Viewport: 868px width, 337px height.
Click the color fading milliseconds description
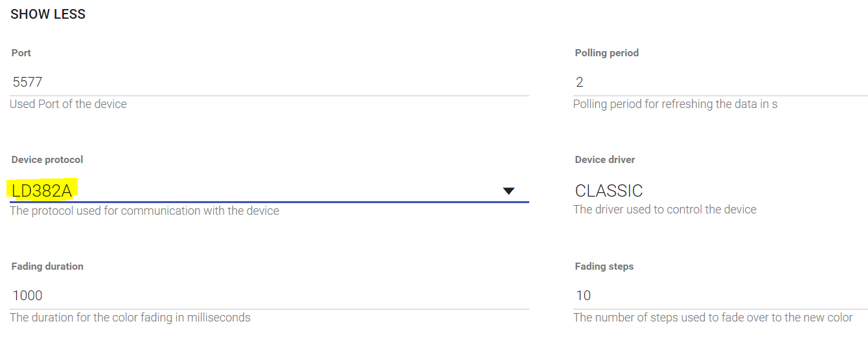coord(130,318)
